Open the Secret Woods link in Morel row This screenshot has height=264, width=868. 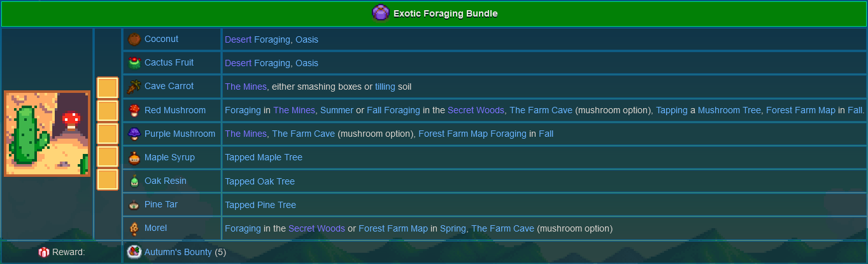click(x=317, y=228)
